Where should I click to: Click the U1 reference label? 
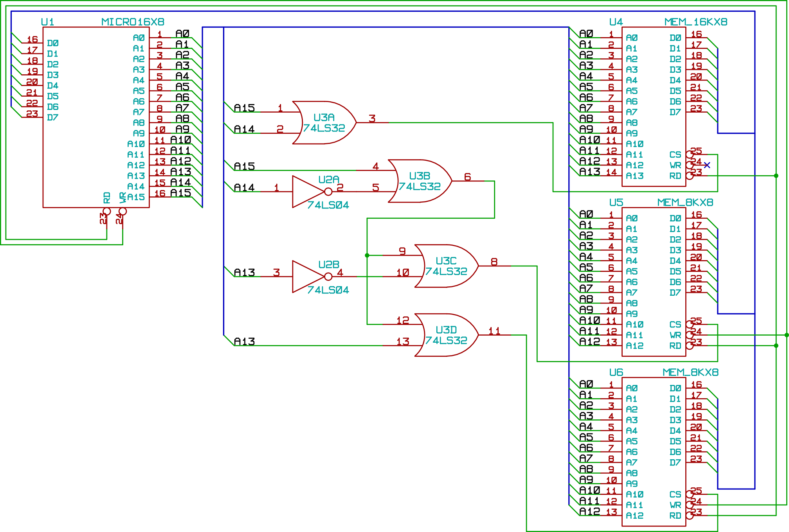click(x=47, y=22)
